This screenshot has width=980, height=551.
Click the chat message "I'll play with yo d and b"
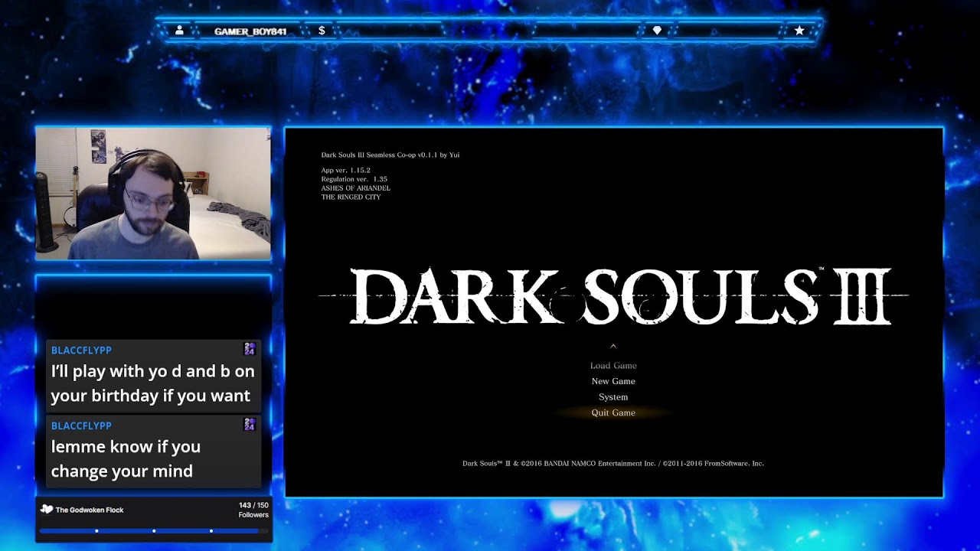pos(152,383)
